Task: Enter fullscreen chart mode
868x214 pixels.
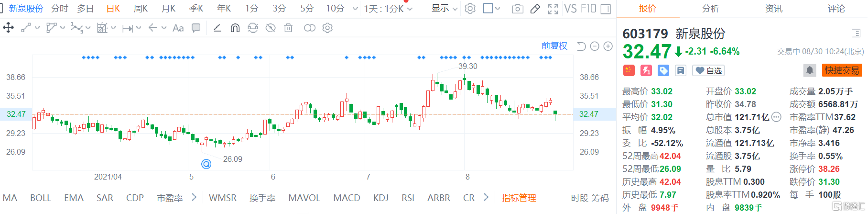Action: pos(553,9)
